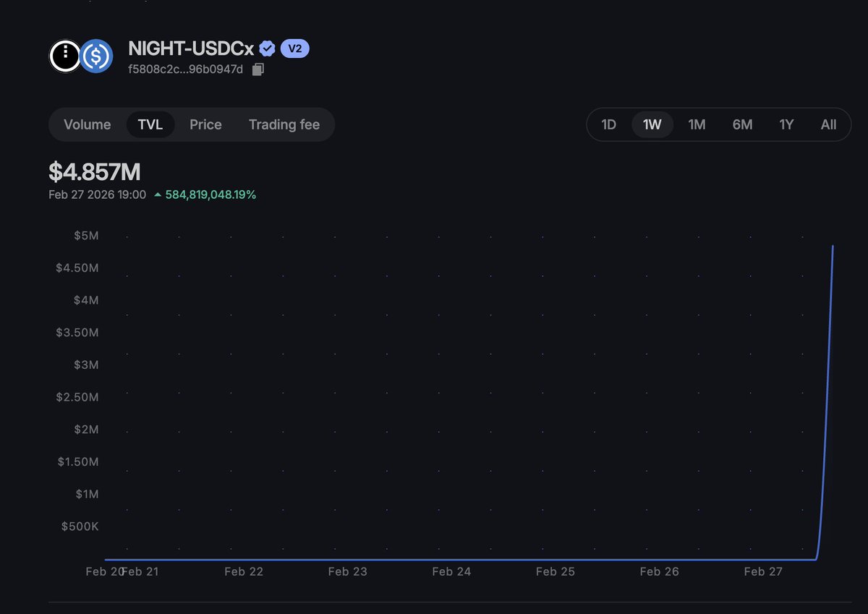The width and height of the screenshot is (868, 614).
Task: Show All time chart range
Action: coord(829,124)
